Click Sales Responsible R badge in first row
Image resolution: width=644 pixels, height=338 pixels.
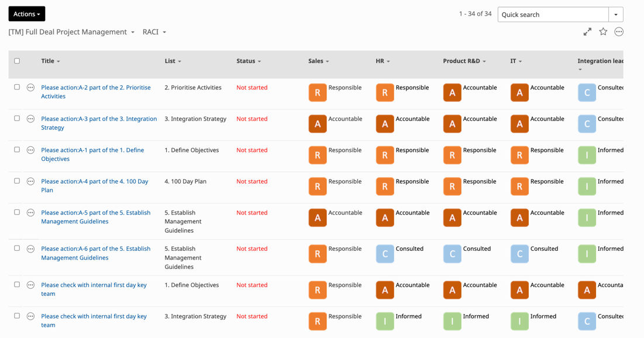point(318,92)
